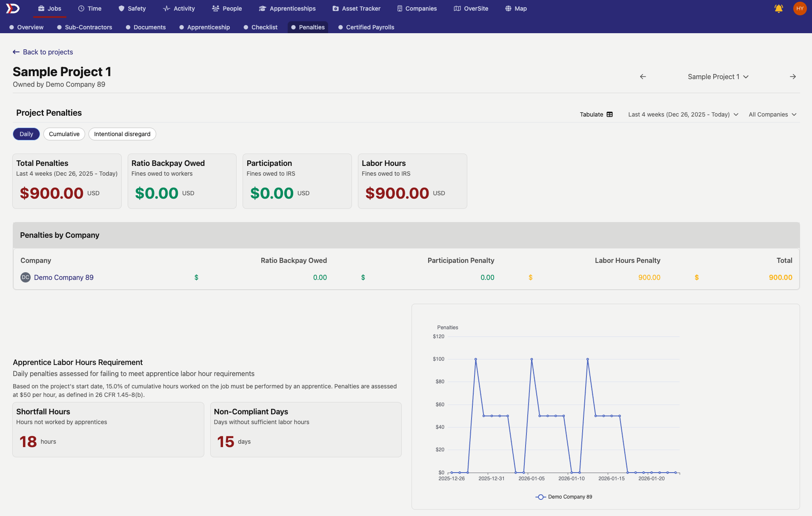Click the app logo in top-left corner
This screenshot has width=812, height=516.
coord(13,9)
